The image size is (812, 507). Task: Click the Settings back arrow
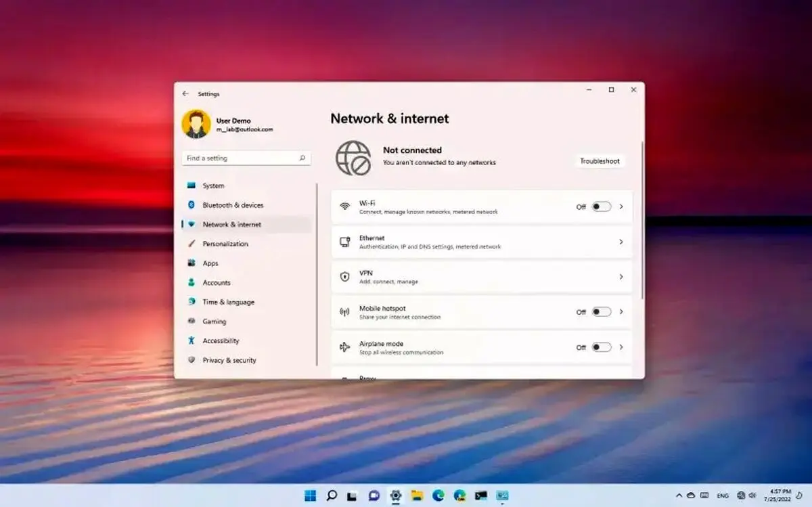pyautogui.click(x=185, y=94)
